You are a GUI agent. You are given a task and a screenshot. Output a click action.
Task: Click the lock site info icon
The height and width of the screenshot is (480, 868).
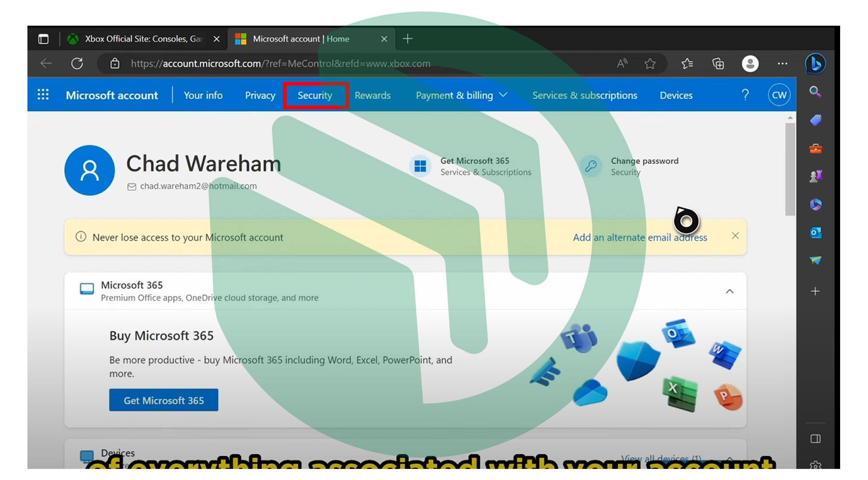(x=115, y=64)
